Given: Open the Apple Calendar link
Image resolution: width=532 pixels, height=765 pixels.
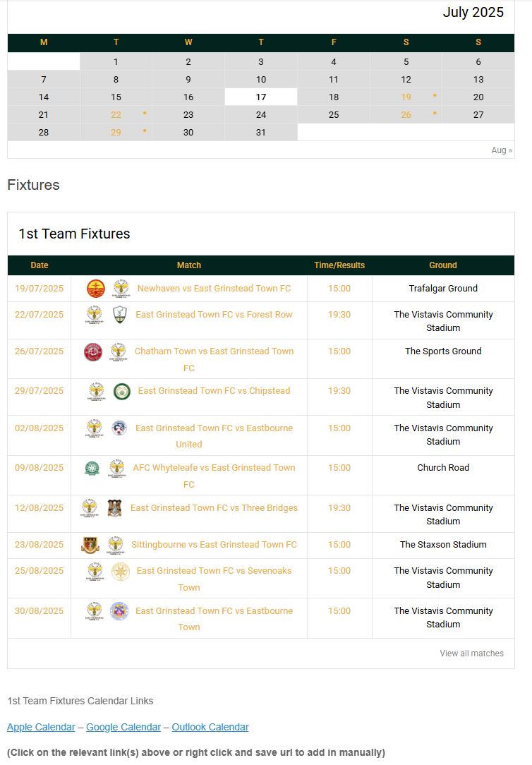Looking at the screenshot, I should click(41, 727).
